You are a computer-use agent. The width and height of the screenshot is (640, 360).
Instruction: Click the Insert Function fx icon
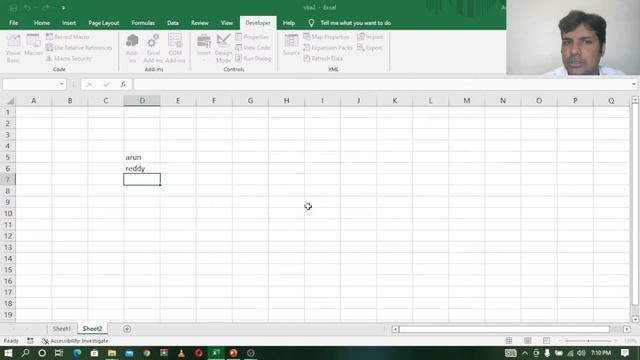click(x=123, y=84)
